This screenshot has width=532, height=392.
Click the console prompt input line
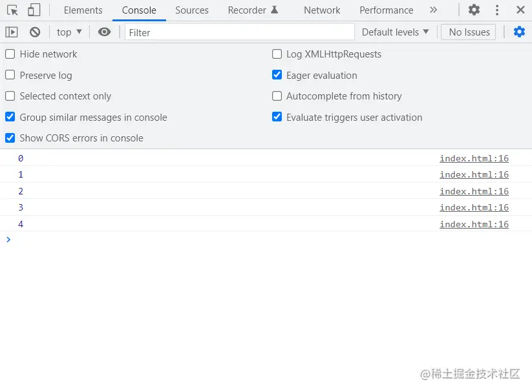(266, 240)
